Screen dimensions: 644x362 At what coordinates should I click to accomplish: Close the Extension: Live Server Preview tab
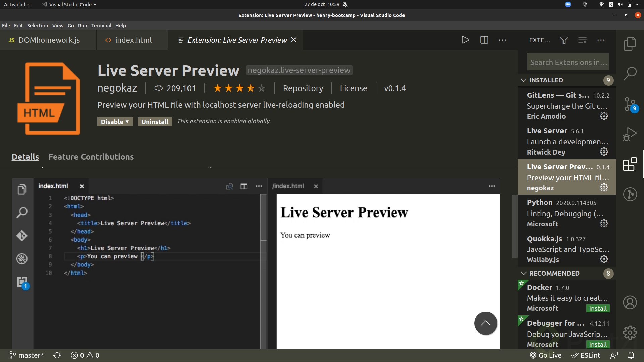point(294,40)
